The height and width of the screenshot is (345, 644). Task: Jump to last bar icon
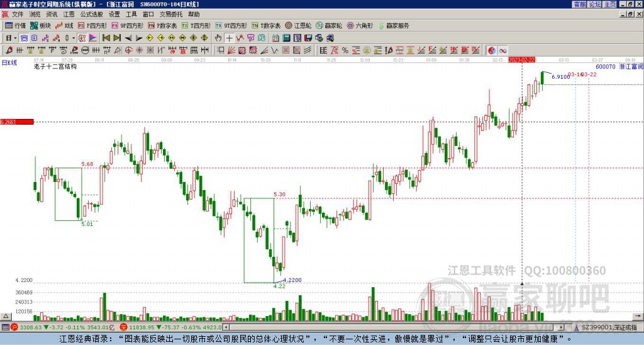pos(117,38)
